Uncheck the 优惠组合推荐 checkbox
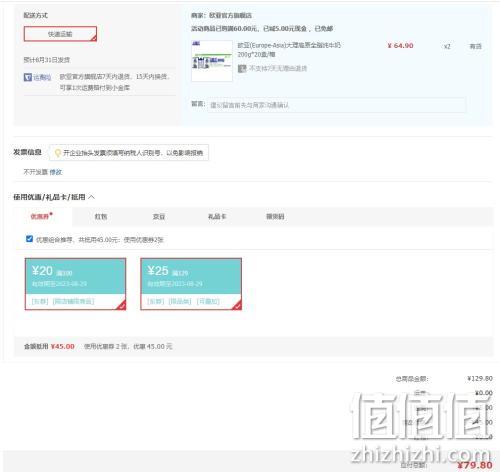The image size is (500, 472). (x=29, y=239)
